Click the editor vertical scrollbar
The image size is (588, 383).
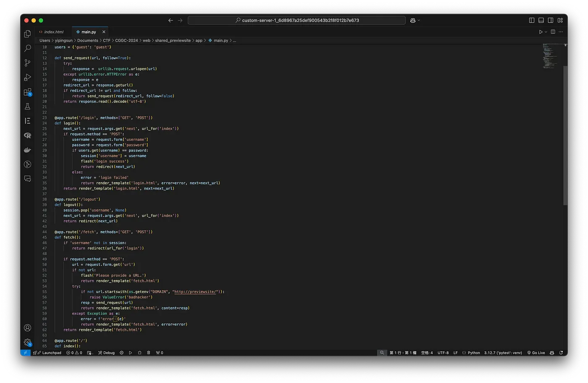coord(565,135)
